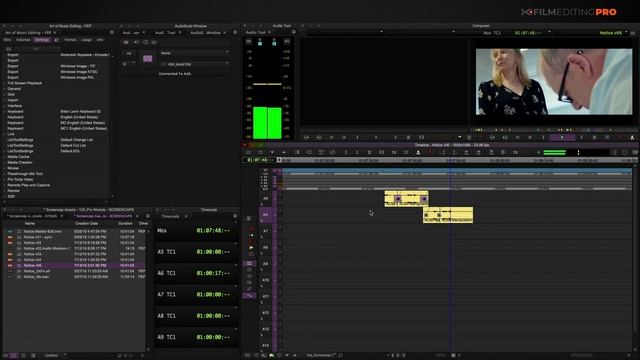
Task: Step forward one frame in source monitor
Action: point(344,138)
